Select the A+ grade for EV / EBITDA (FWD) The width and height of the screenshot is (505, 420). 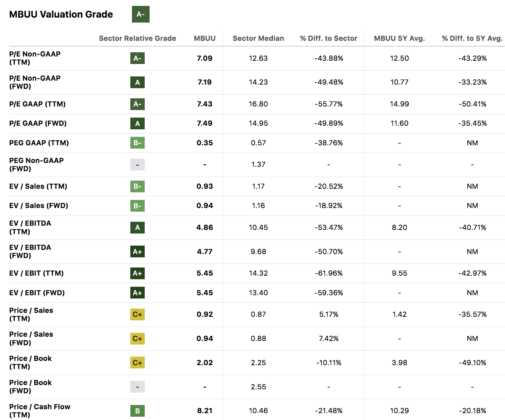pyautogui.click(x=137, y=251)
